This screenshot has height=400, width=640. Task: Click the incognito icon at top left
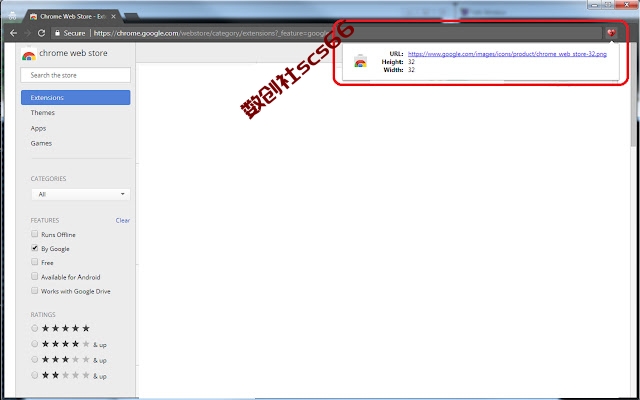(x=13, y=16)
